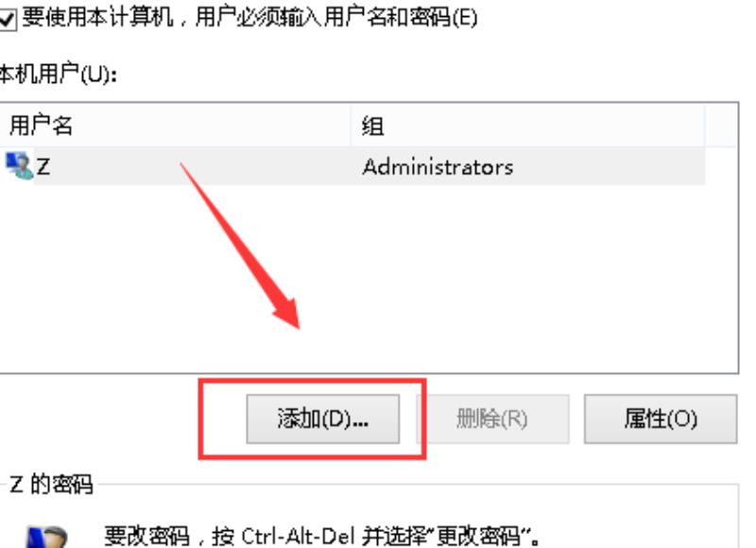The width and height of the screenshot is (756, 548).
Task: Click the greyed-out 删除(R) button
Action: pos(492,419)
